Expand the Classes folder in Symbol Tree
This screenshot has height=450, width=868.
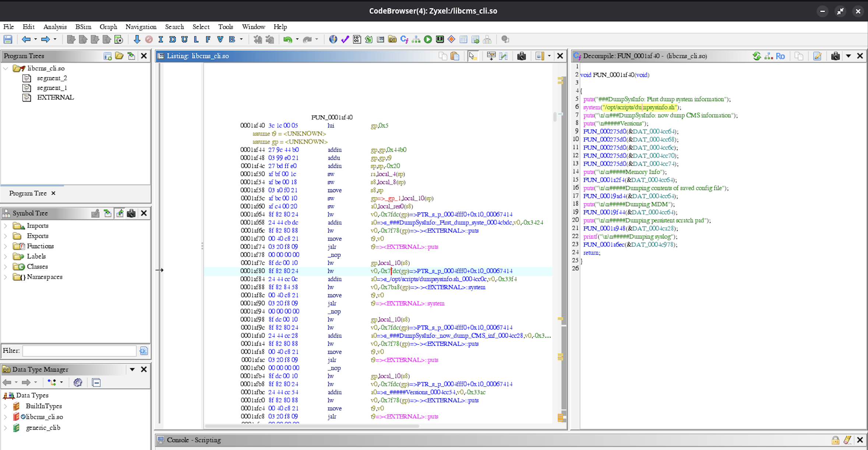tap(6, 267)
